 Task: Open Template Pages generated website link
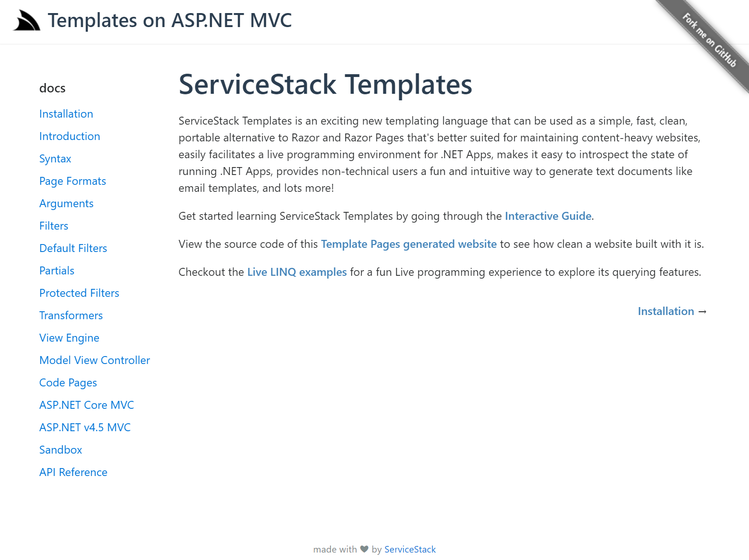coord(409,244)
